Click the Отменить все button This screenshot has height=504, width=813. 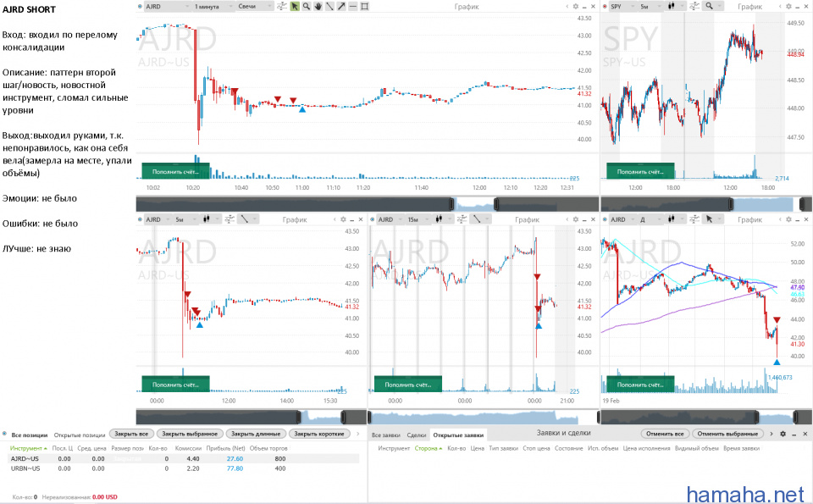pyautogui.click(x=666, y=434)
